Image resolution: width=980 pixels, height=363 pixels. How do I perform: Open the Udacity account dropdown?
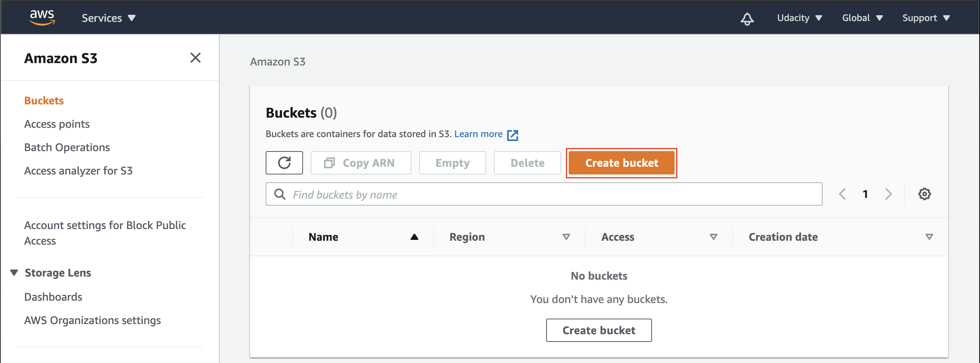tap(800, 18)
